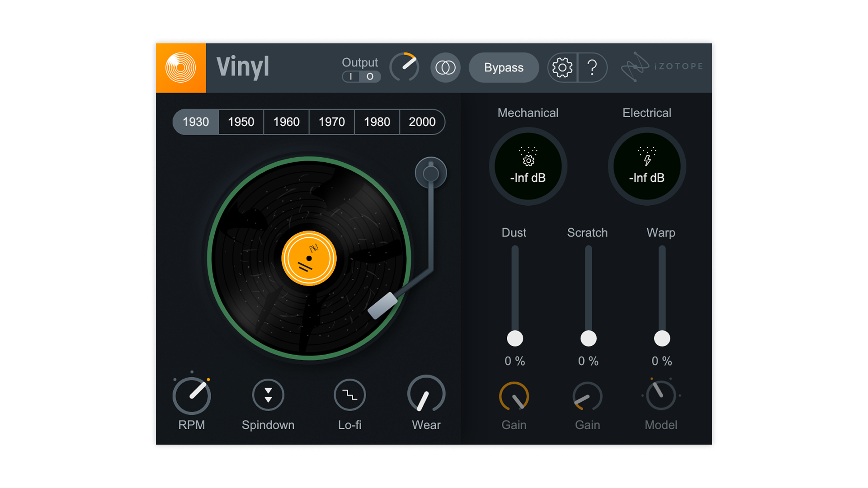
Task: Click the Warp 0 % value
Action: pyautogui.click(x=662, y=361)
